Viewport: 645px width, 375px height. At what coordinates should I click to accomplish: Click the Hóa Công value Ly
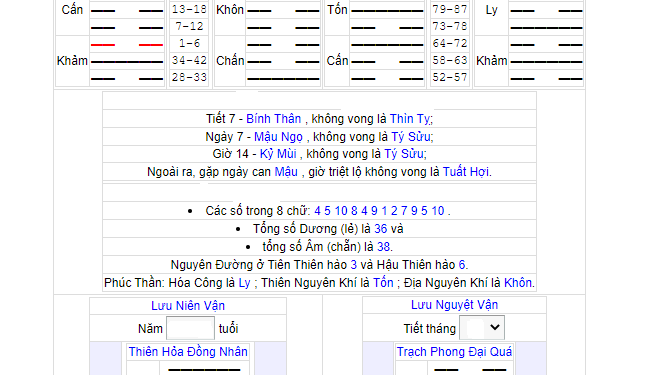point(244,283)
